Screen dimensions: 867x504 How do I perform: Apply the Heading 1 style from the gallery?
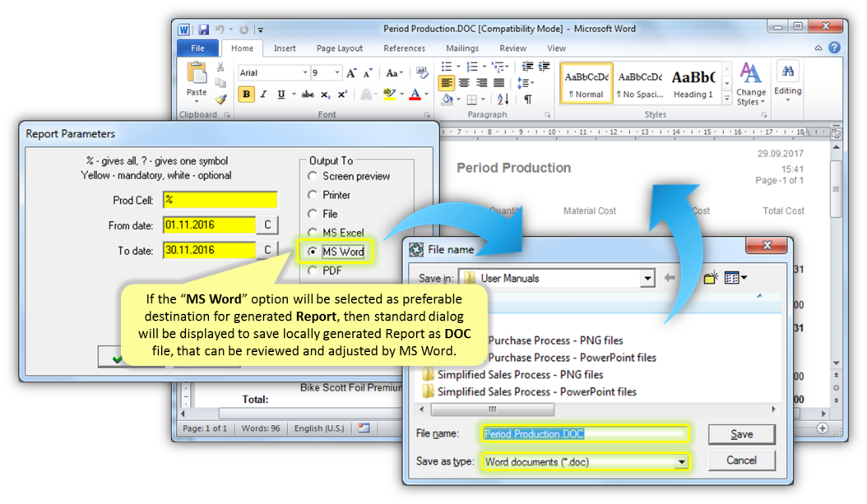[x=693, y=83]
